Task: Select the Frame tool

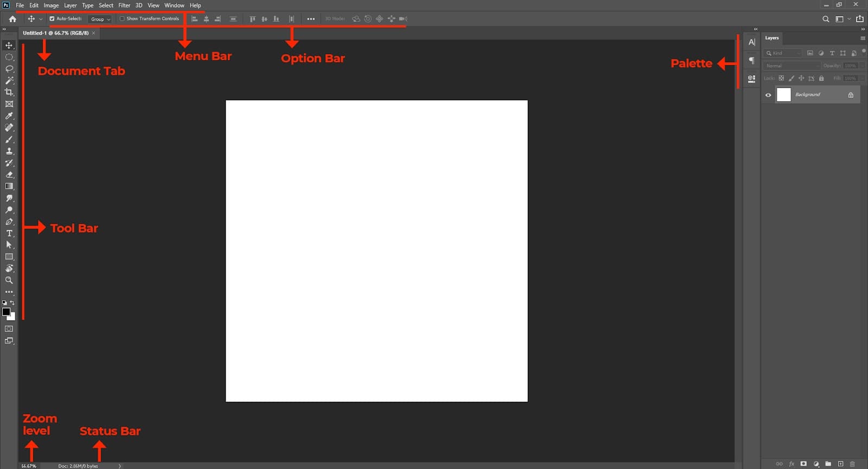Action: point(9,104)
